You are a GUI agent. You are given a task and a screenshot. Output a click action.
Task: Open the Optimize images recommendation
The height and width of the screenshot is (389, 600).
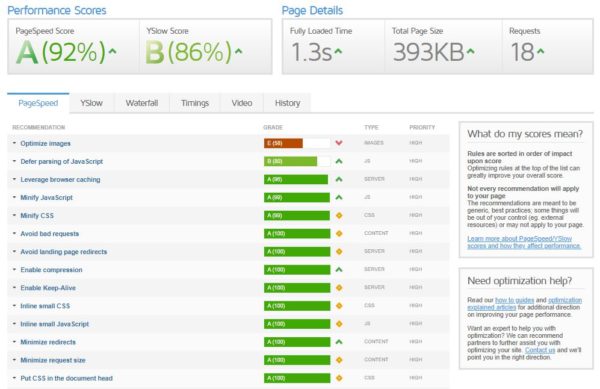pos(46,143)
